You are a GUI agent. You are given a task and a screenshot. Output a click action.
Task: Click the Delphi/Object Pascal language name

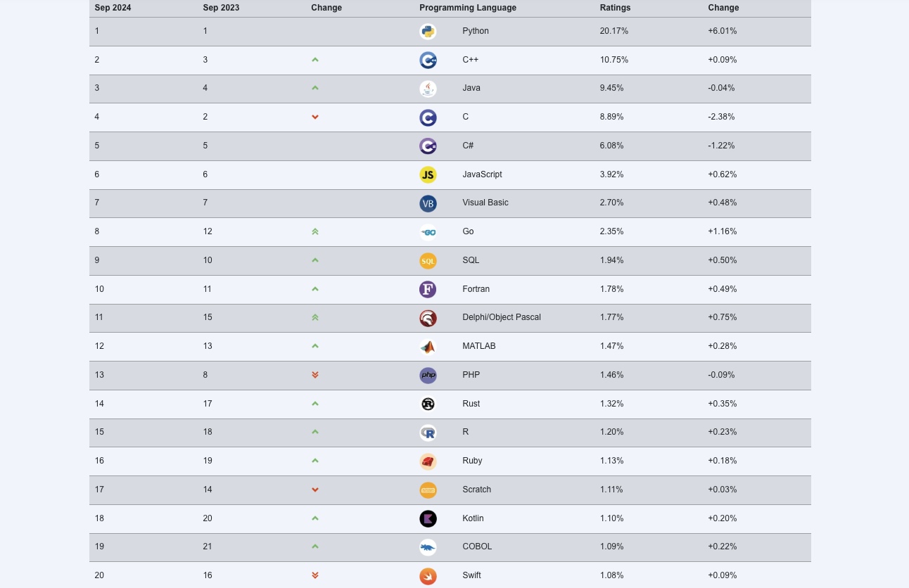click(x=502, y=317)
